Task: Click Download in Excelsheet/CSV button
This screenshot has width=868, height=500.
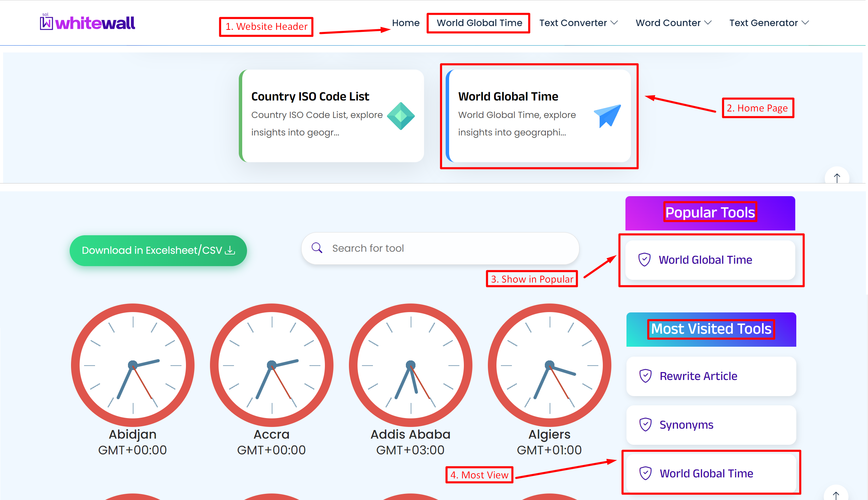Action: click(x=159, y=250)
